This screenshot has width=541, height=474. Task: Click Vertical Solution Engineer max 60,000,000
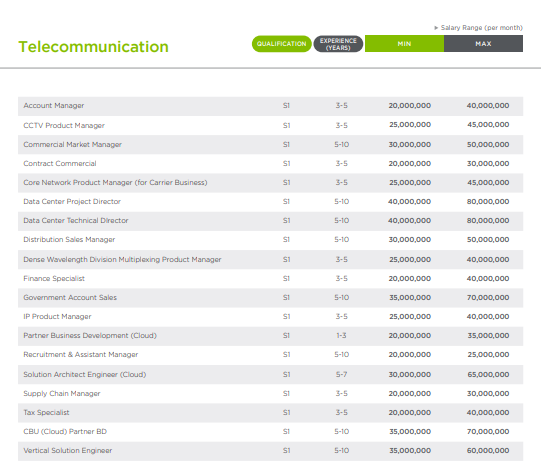pos(488,450)
